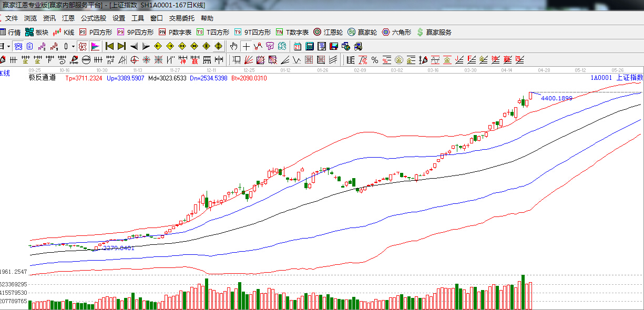Select the hand pan tool
The image size is (644, 310).
(x=234, y=46)
